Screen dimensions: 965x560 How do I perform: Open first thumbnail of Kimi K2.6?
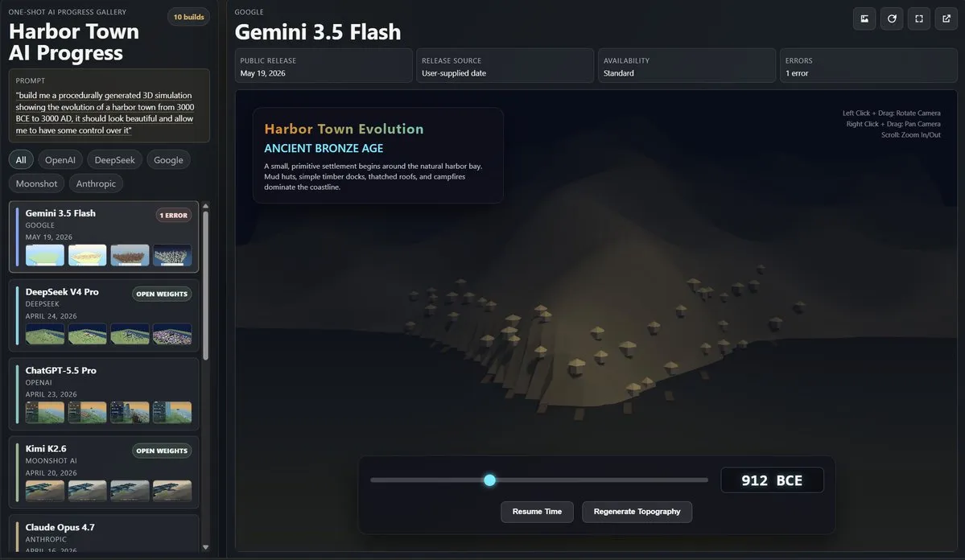tap(45, 491)
